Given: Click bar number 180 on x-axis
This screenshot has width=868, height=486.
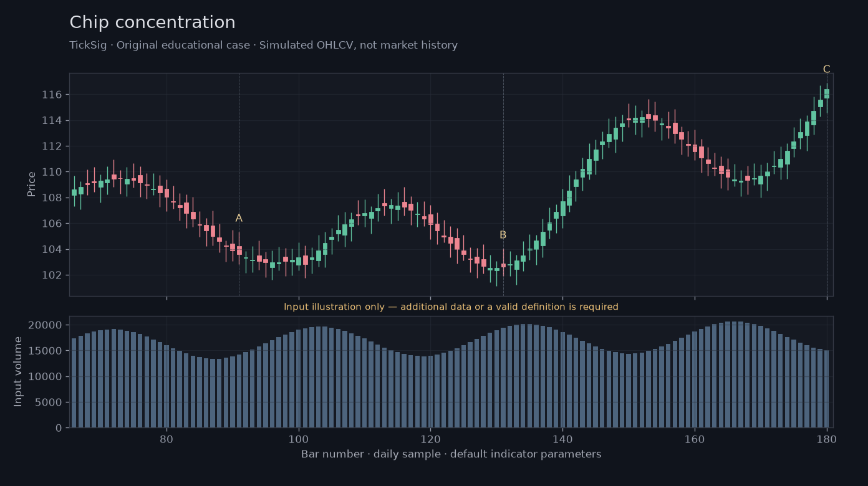Looking at the screenshot, I should (827, 439).
